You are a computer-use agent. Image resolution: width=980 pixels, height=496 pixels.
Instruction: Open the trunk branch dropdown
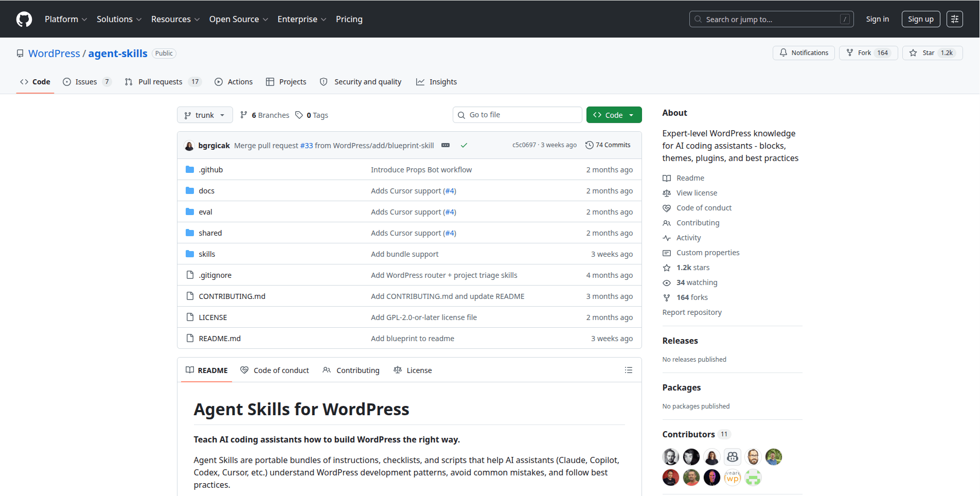204,115
